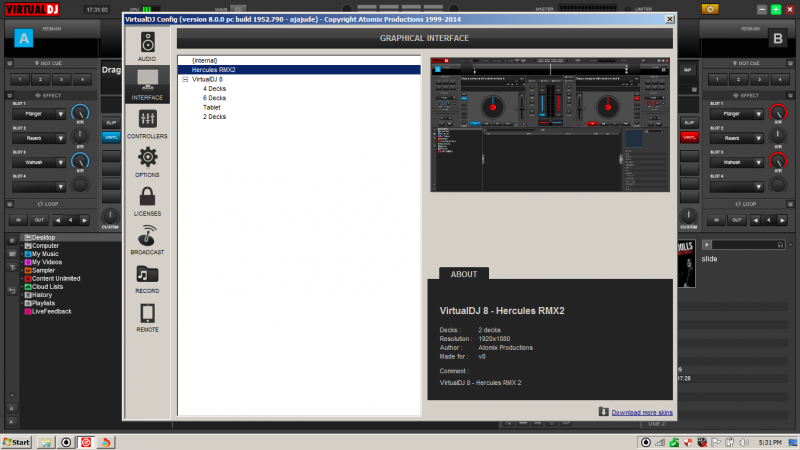Screen dimensions: 800x450
Task: Open the Remote tablet section
Action: [147, 317]
